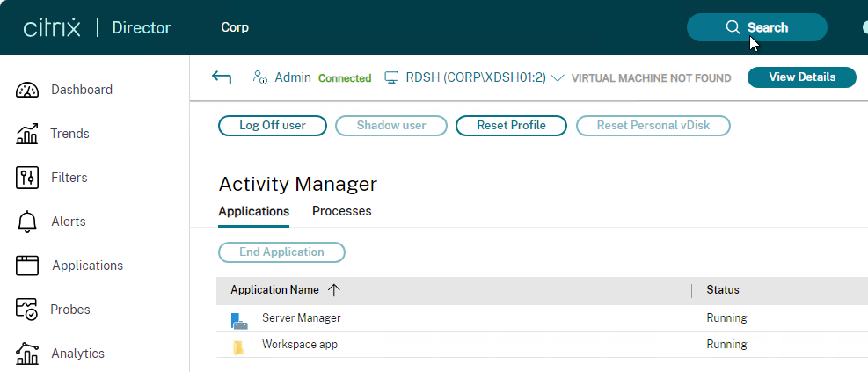Click Running status for Workspace app
The height and width of the screenshot is (372, 868).
pyautogui.click(x=726, y=345)
